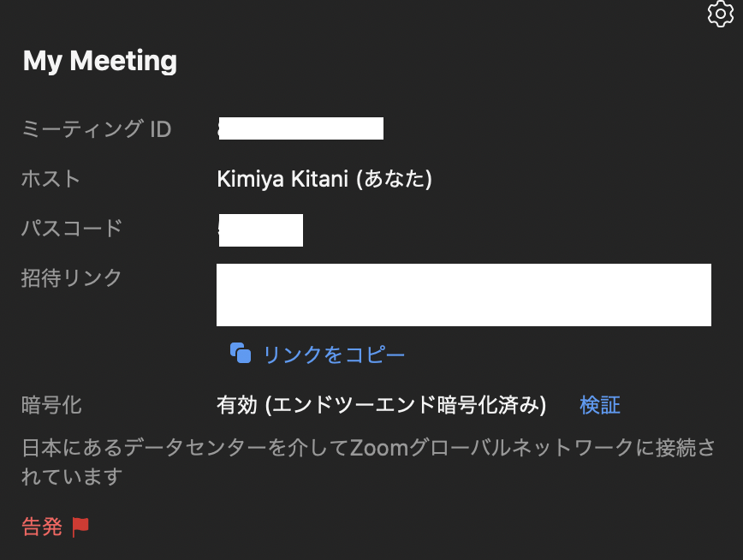This screenshot has width=743, height=560.
Task: Click the 招待リンク label
Action: [72, 278]
